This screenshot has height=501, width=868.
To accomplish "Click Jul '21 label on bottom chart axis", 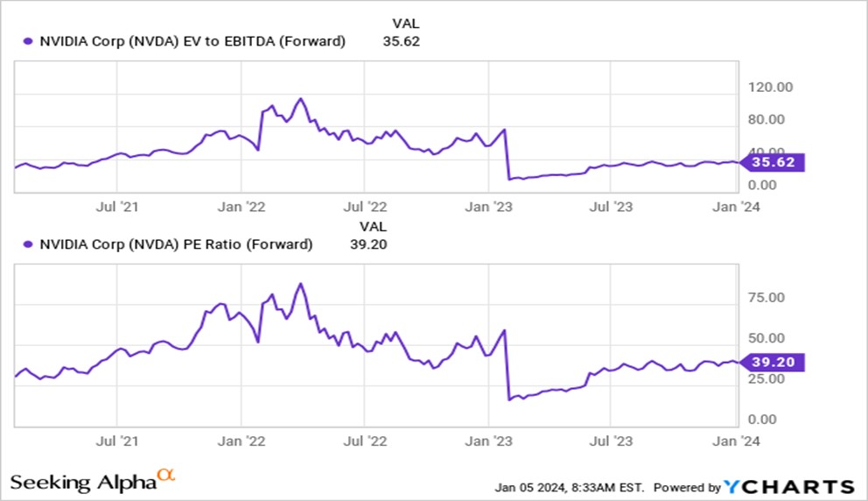I will tap(116, 441).
